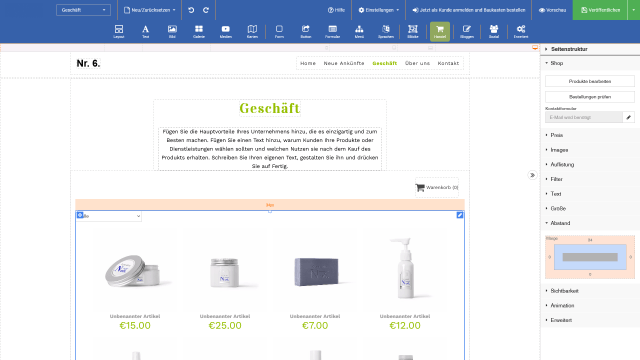
Task: Go to Home in site navigation
Action: coord(308,63)
